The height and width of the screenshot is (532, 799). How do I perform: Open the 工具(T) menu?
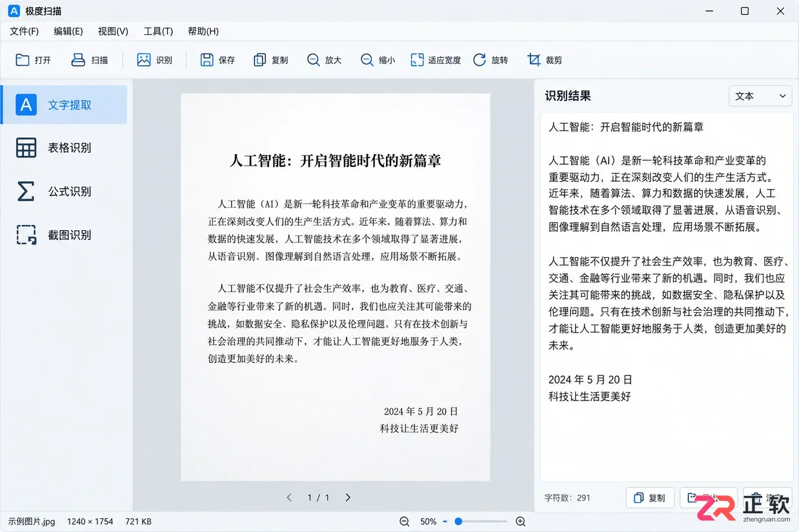(158, 31)
